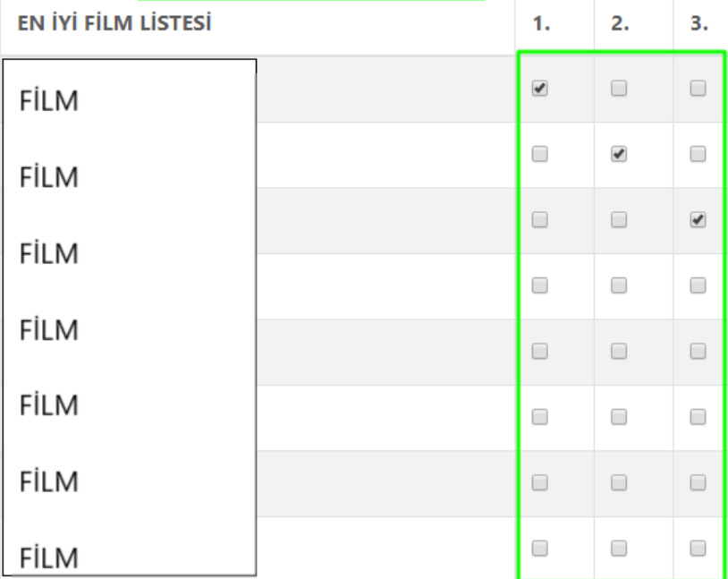Mark column 1 checkbox in the fifth row

point(538,352)
